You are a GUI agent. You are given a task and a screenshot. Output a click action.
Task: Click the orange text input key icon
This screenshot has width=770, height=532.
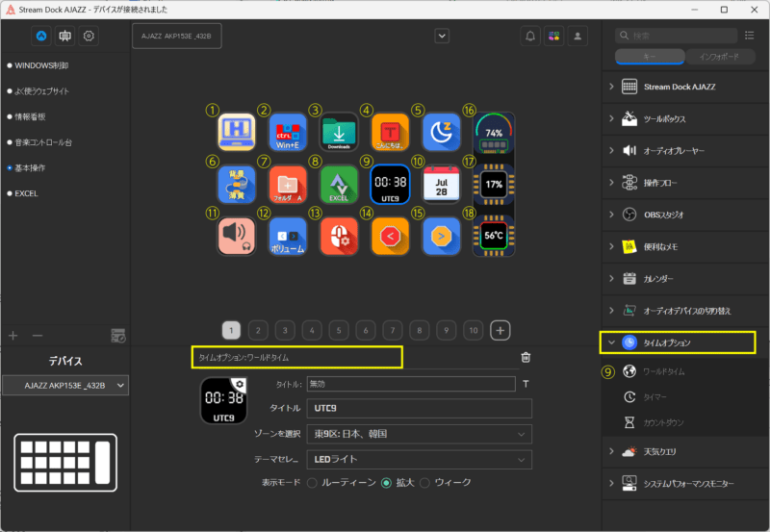pyautogui.click(x=390, y=133)
